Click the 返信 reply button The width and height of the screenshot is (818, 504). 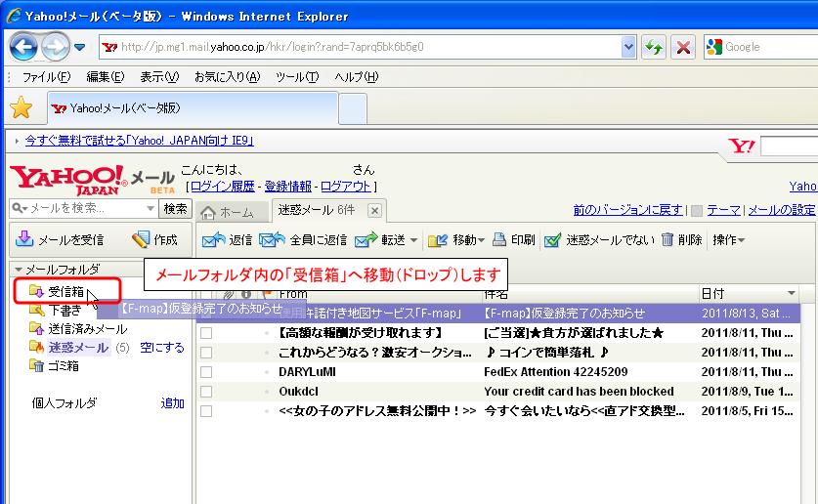coord(227,239)
